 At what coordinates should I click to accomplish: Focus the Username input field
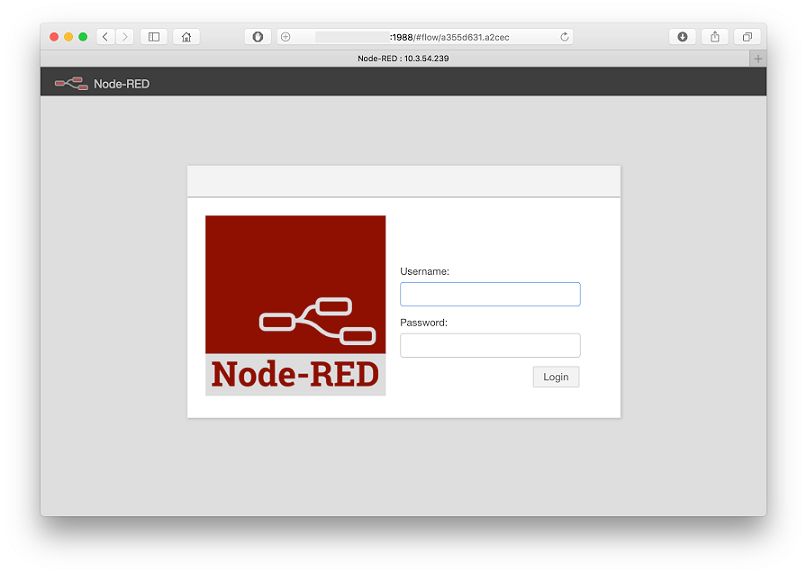pyautogui.click(x=490, y=294)
